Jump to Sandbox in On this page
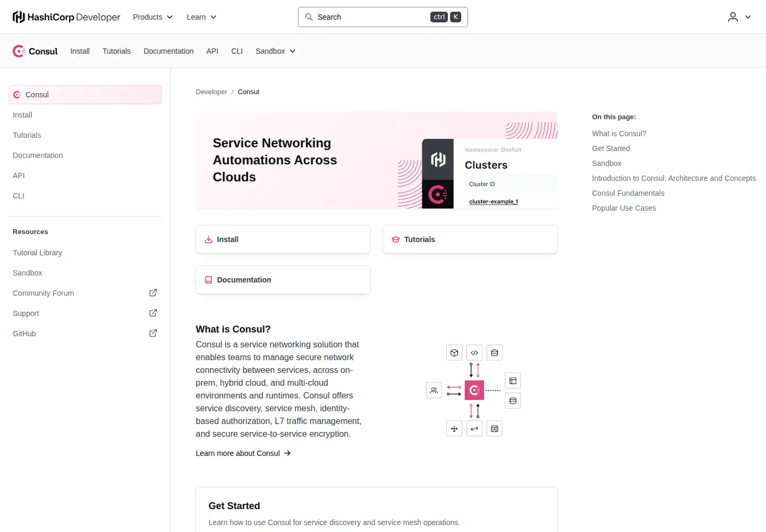The image size is (766, 532). [x=606, y=163]
